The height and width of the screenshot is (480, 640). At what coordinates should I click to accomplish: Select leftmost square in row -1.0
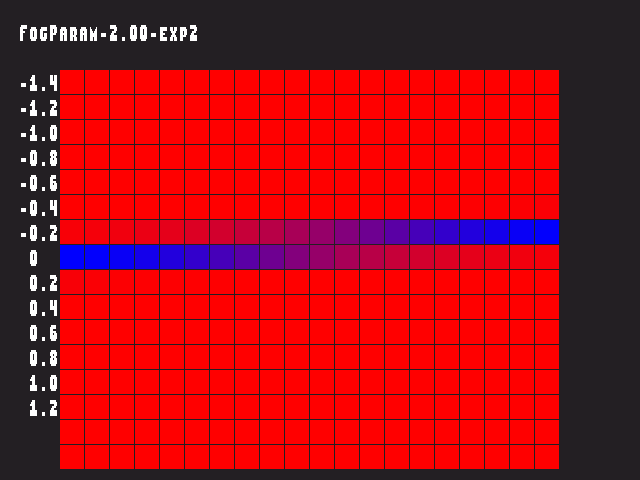coord(72,132)
